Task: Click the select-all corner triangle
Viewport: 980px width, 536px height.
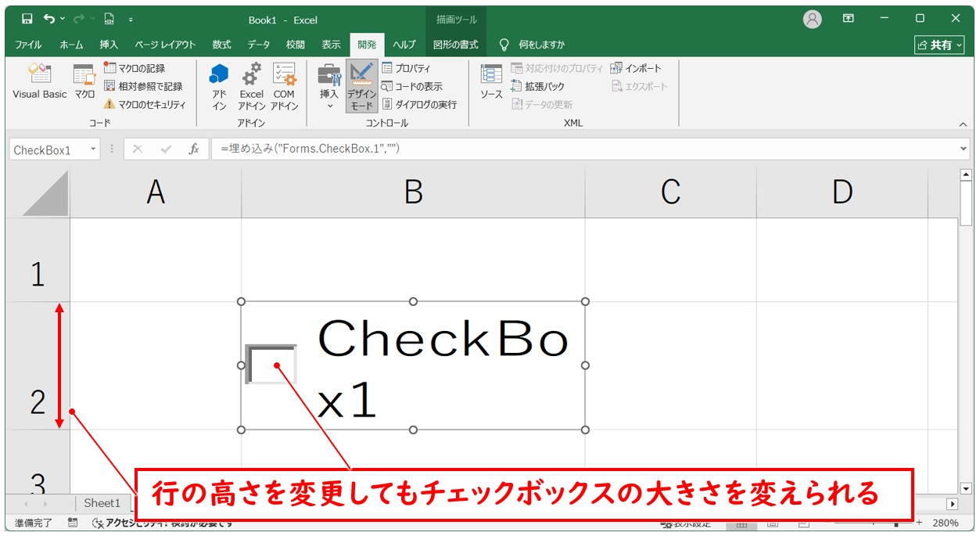Action: pos(45,193)
